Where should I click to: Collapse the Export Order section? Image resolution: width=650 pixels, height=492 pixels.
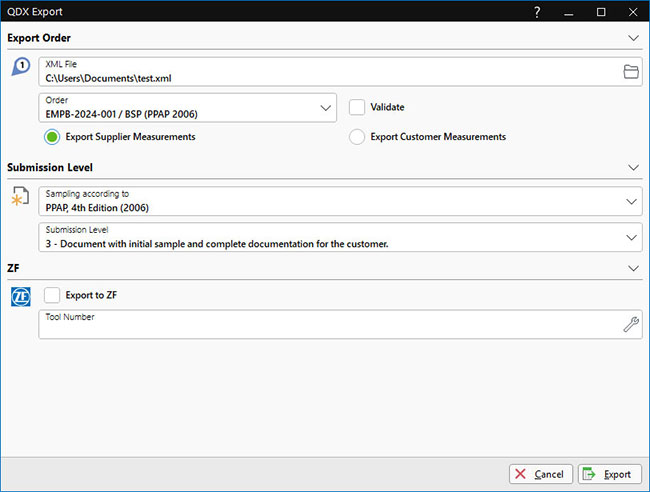tap(633, 38)
